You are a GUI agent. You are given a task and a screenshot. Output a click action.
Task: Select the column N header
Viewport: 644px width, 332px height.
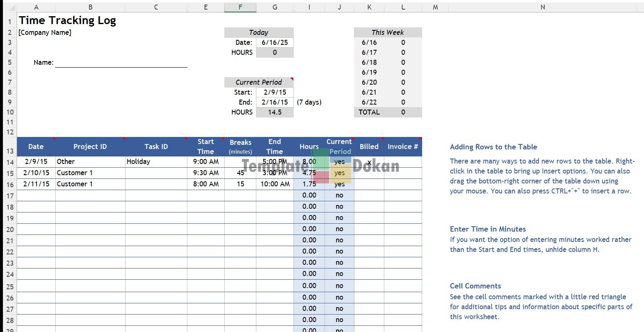(542, 7)
